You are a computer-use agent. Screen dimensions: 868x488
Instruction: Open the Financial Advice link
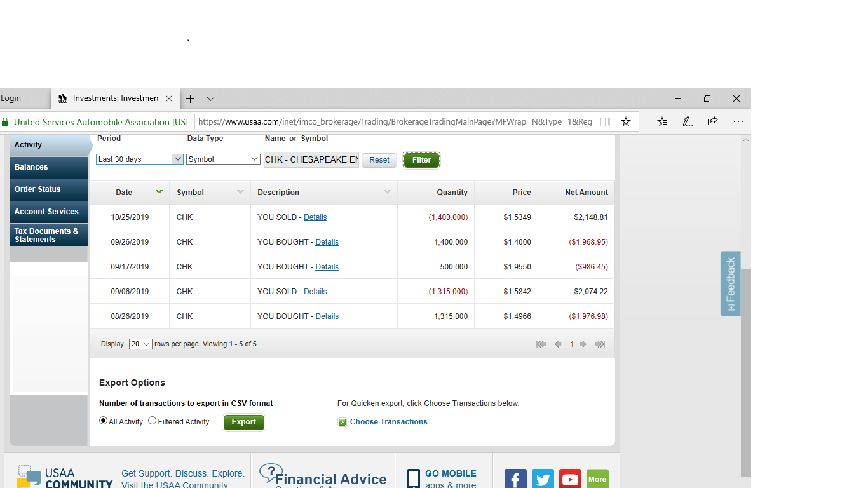(x=323, y=477)
